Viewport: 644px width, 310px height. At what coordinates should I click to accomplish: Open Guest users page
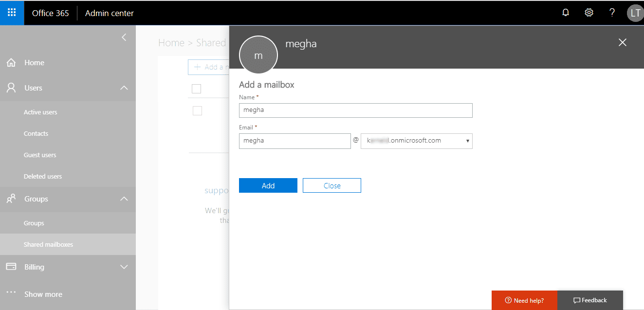click(x=40, y=155)
